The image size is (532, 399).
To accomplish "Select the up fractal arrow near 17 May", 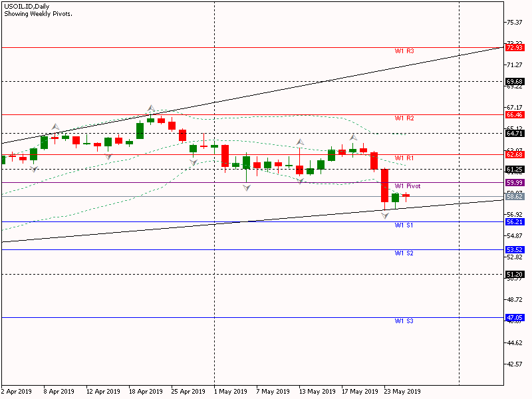I will coord(353,138).
